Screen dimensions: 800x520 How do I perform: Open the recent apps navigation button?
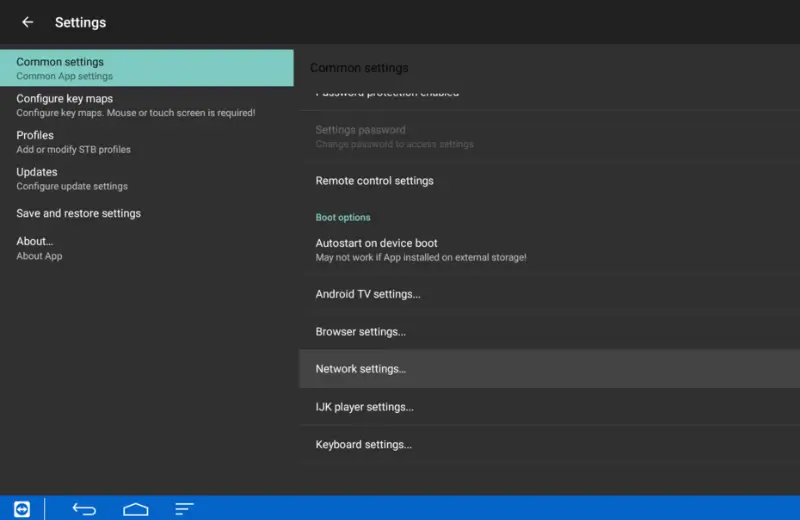tap(184, 508)
